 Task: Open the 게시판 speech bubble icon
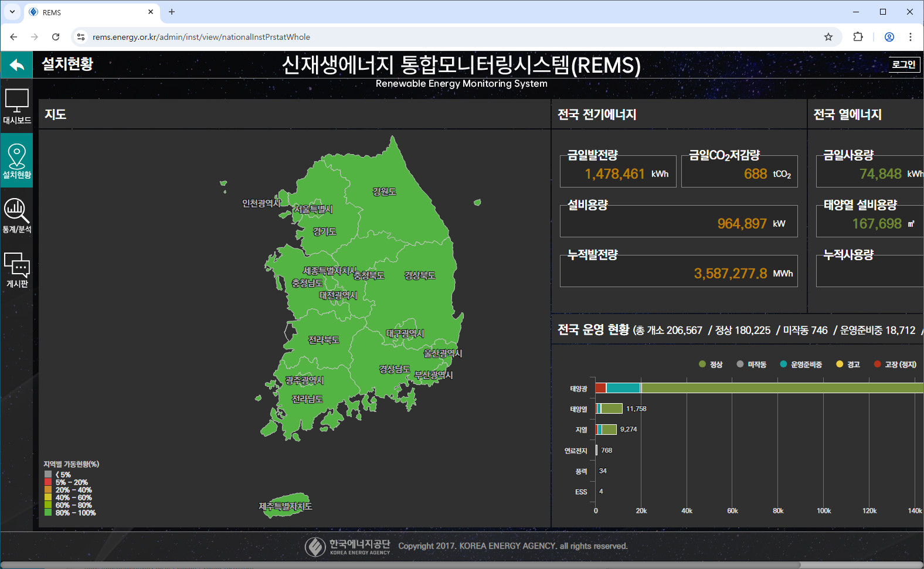click(16, 270)
